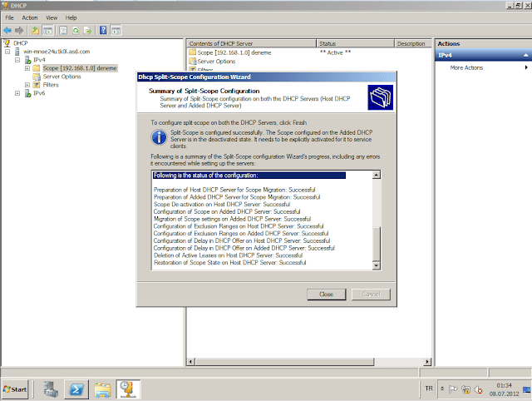Screen dimensions: 532x401
Task: Click the Show/Hide Console Tree icon
Action: click(49, 29)
